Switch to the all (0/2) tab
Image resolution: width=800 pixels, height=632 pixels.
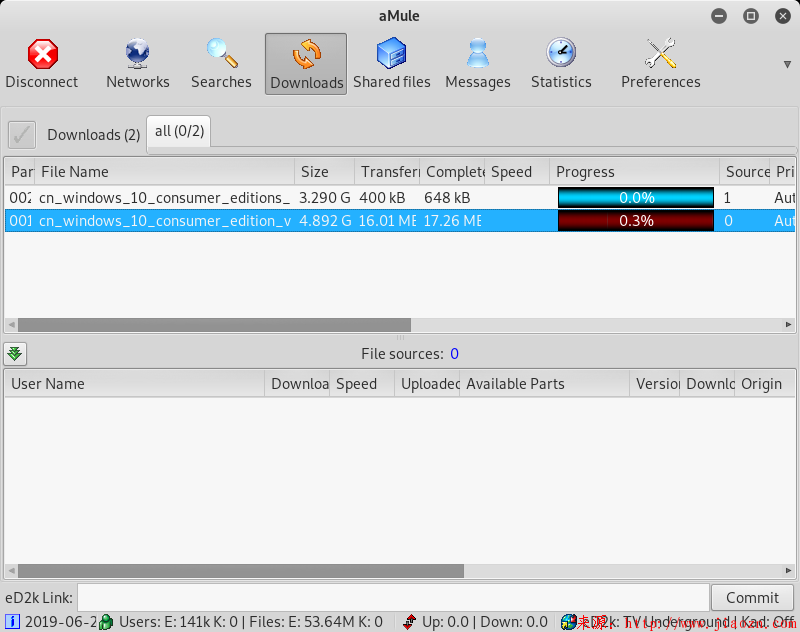point(178,130)
